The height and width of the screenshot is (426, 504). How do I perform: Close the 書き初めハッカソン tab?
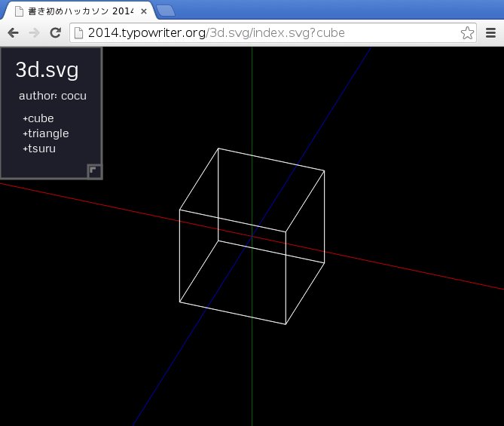pos(144,11)
